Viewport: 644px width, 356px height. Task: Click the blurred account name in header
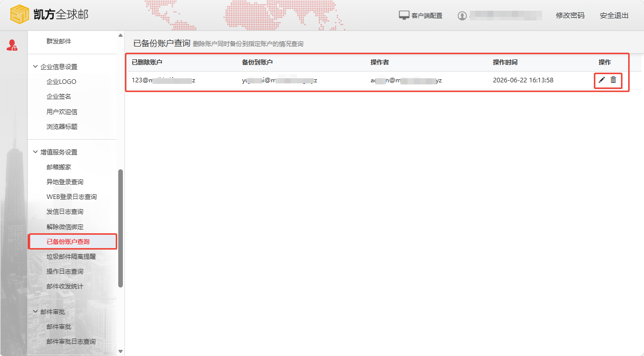[x=506, y=16]
